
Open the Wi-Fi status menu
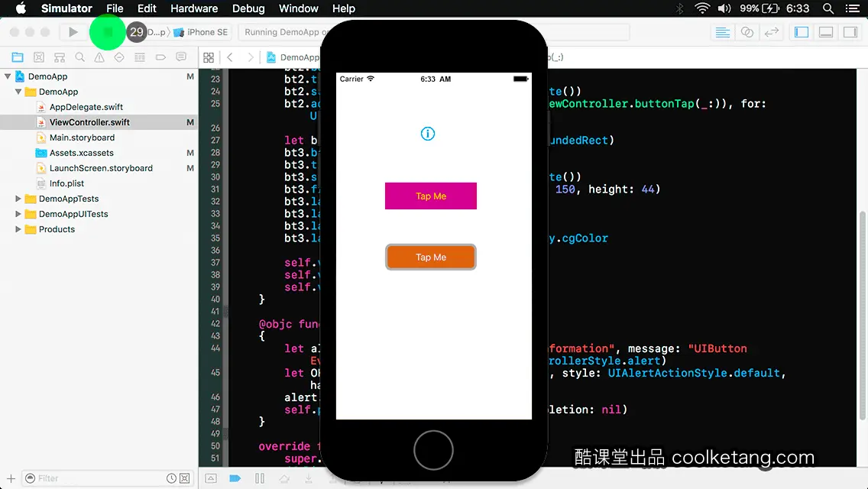point(702,8)
